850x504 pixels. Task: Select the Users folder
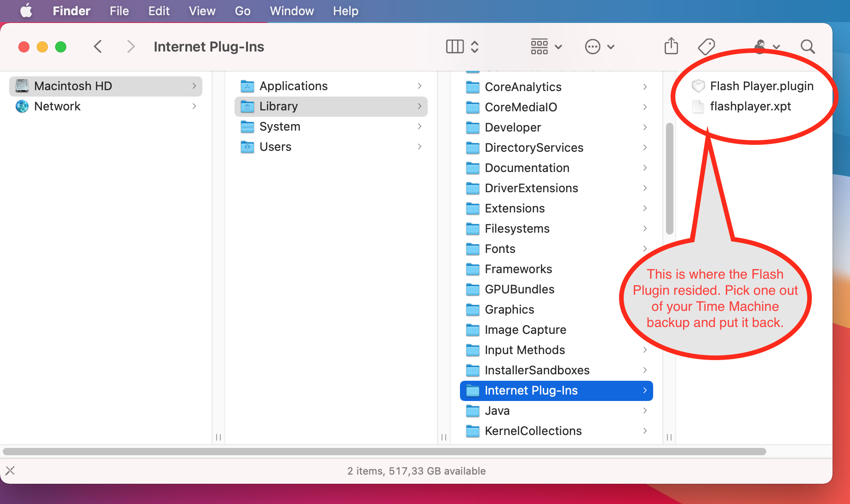click(331, 147)
